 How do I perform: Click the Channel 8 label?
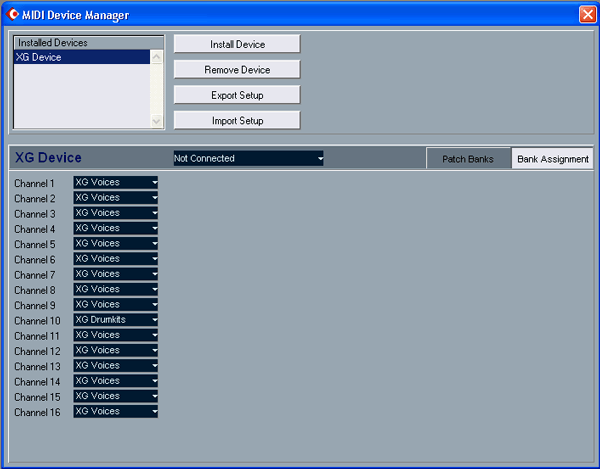click(35, 291)
